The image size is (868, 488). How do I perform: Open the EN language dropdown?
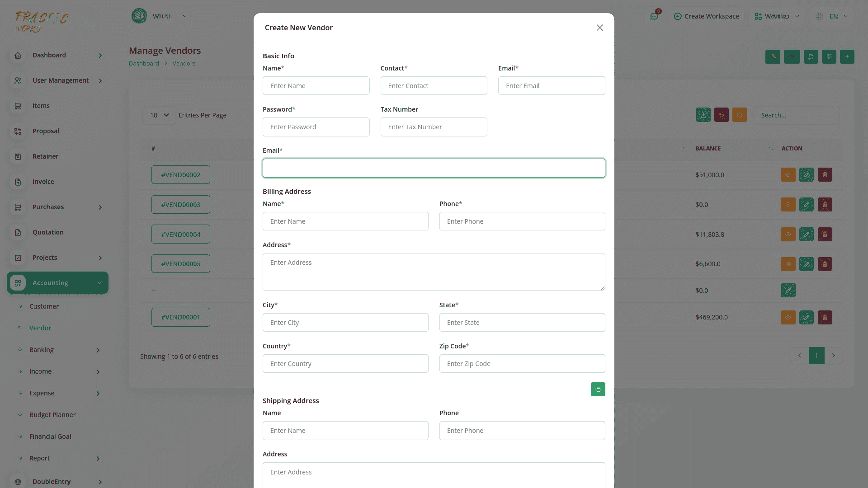[x=833, y=16]
